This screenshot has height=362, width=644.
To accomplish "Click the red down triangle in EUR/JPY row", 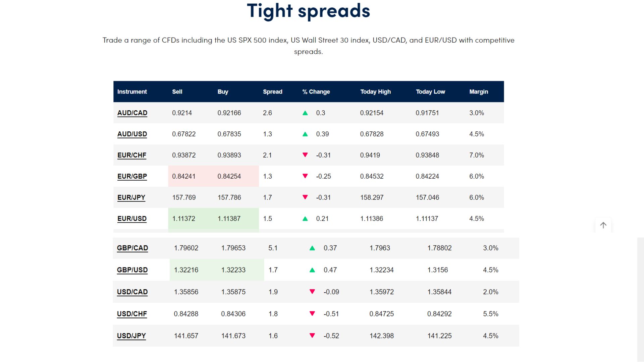I will [x=305, y=197].
